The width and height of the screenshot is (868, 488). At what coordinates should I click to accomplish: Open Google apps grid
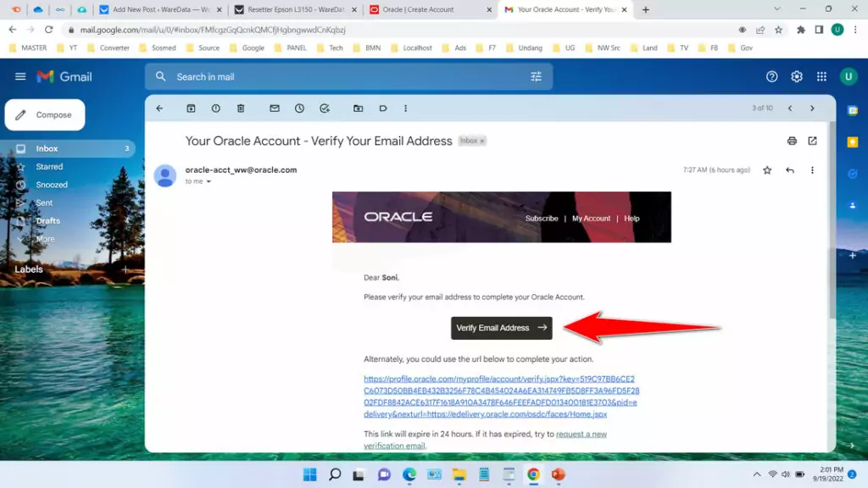point(821,77)
